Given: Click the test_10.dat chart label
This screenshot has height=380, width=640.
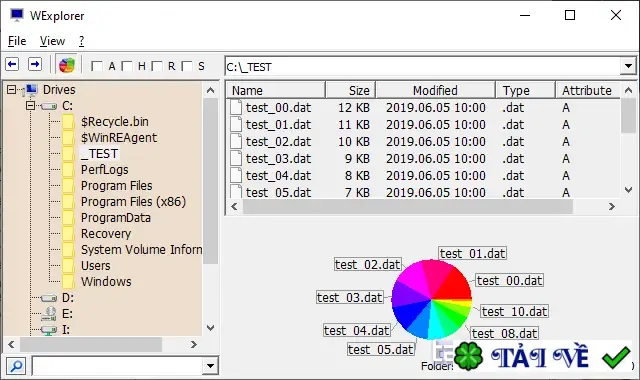Looking at the screenshot, I should (x=514, y=311).
